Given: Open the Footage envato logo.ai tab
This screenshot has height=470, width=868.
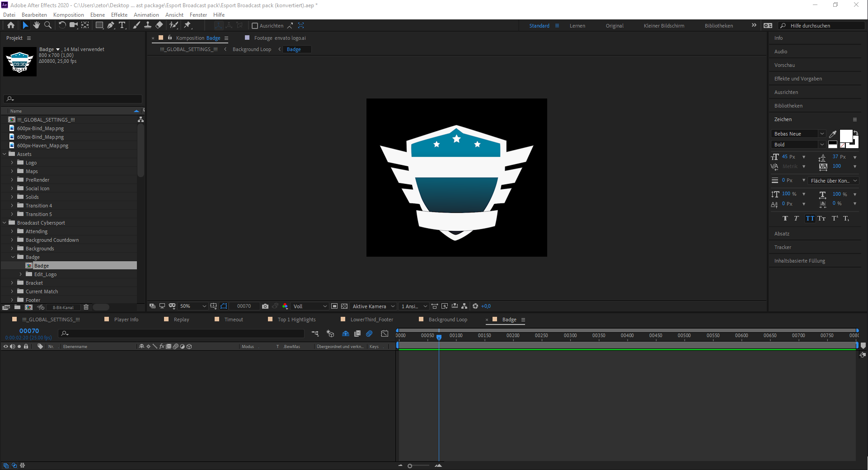Looking at the screenshot, I should pyautogui.click(x=280, y=38).
